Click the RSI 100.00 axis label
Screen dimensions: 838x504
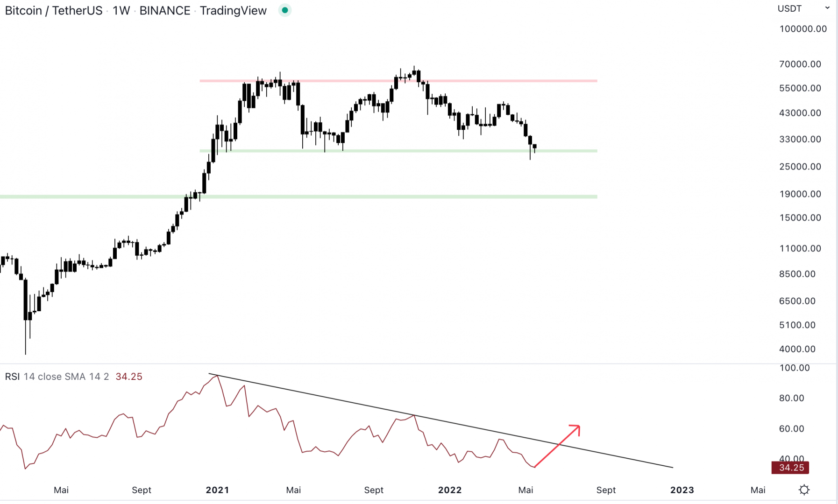point(795,368)
